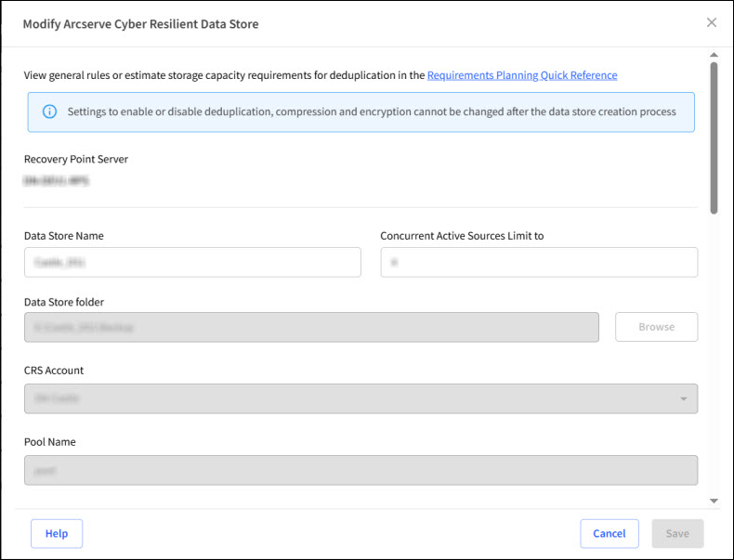Click the CRS Account dropdown caret arrow
This screenshot has height=560, width=734.
pos(684,399)
